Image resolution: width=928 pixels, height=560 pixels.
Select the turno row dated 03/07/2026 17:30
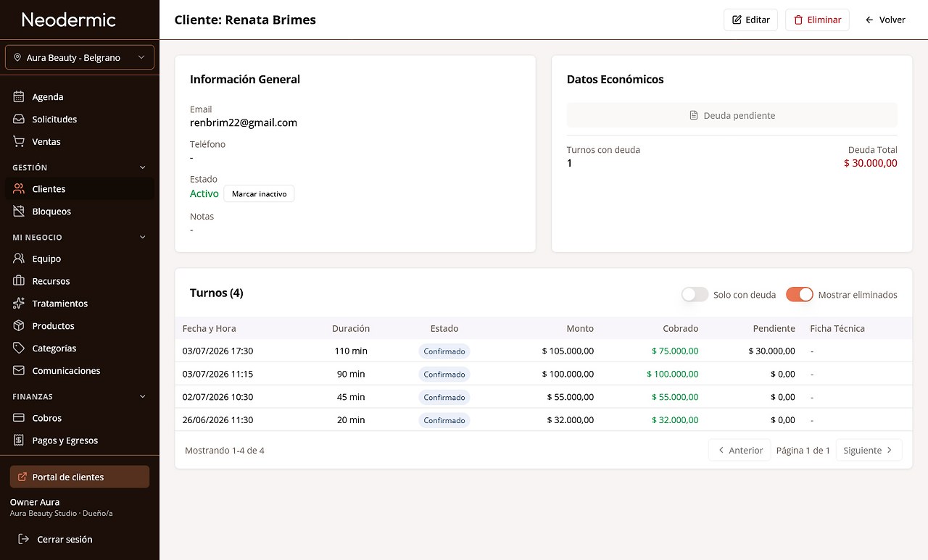tap(544, 351)
